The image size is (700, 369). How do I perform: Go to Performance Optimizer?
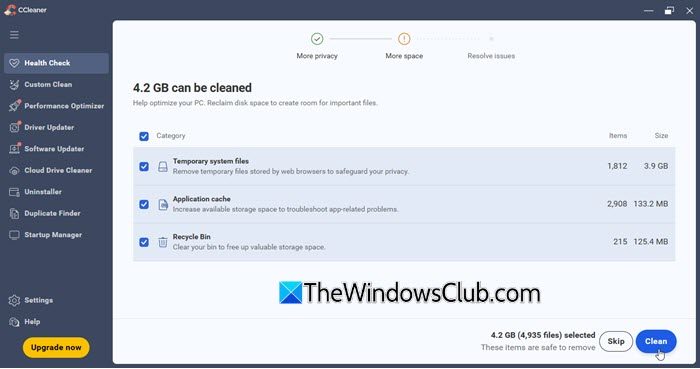(56, 106)
